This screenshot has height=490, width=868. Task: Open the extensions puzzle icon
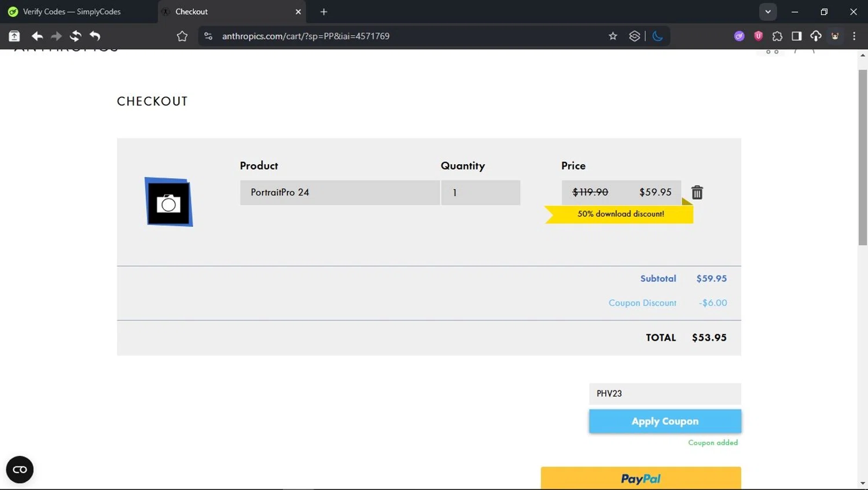(777, 36)
